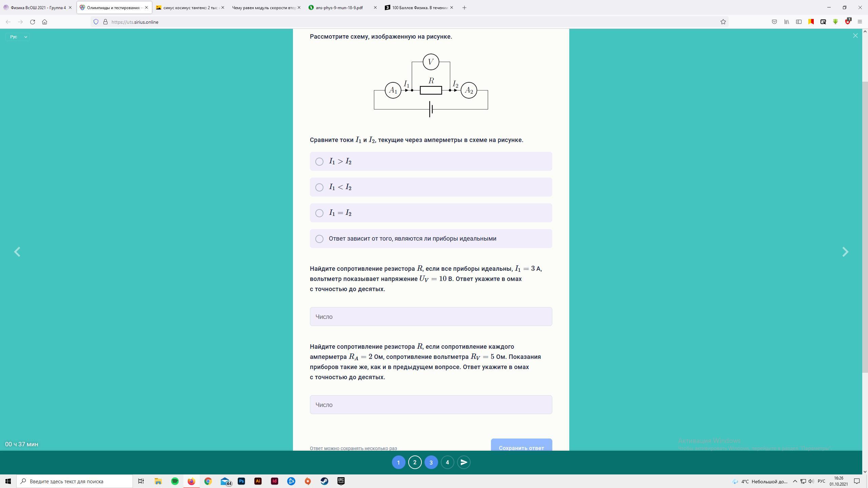Click the green download arrow extension icon
Screen dimensions: 868x488
coord(835,22)
